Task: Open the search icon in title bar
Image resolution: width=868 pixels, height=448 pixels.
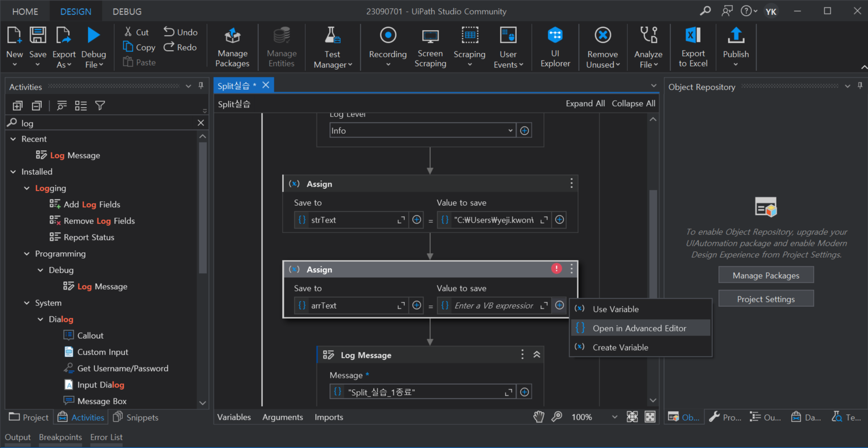Action: (x=705, y=11)
